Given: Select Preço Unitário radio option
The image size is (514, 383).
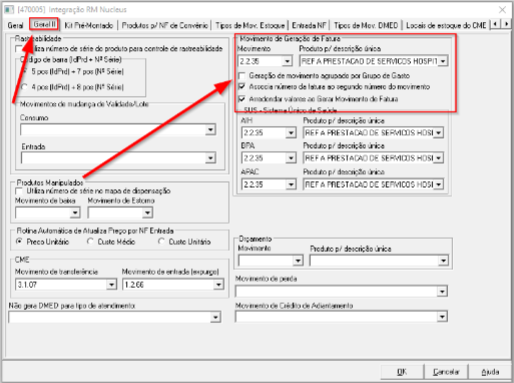Looking at the screenshot, I should tap(20, 241).
